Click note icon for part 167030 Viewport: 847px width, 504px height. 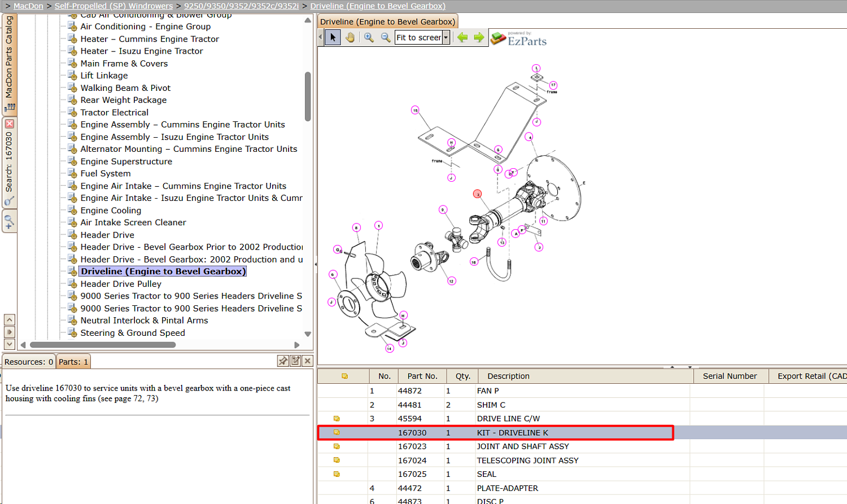[x=337, y=433]
